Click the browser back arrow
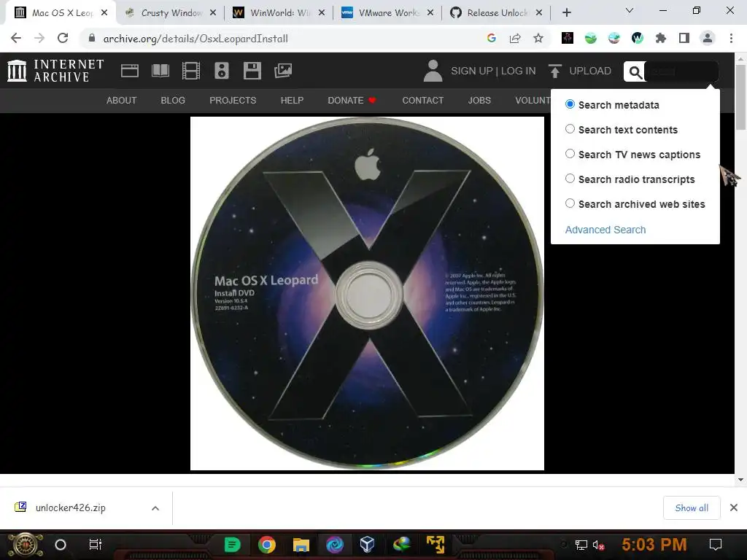This screenshot has height=560, width=747. point(16,38)
